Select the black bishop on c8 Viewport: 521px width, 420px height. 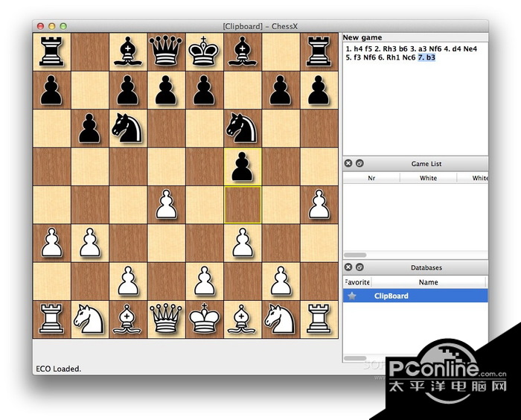pos(128,52)
